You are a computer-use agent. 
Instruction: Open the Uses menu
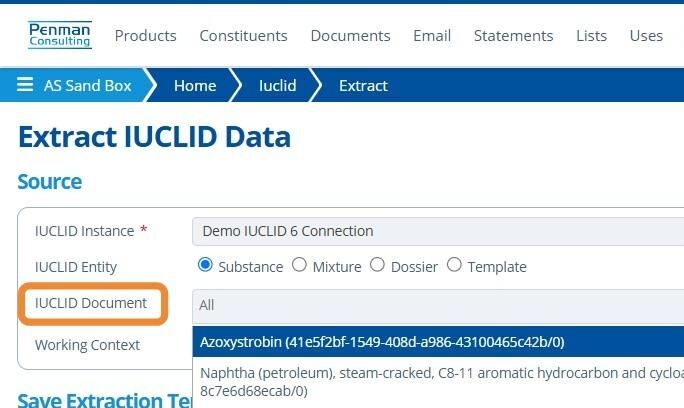pyautogui.click(x=646, y=35)
